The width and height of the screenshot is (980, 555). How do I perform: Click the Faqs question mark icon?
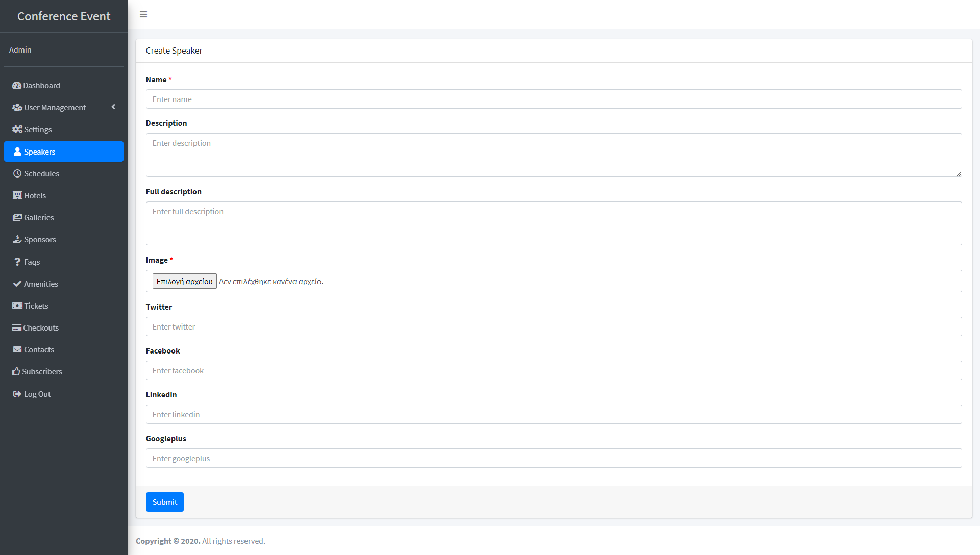tap(17, 262)
